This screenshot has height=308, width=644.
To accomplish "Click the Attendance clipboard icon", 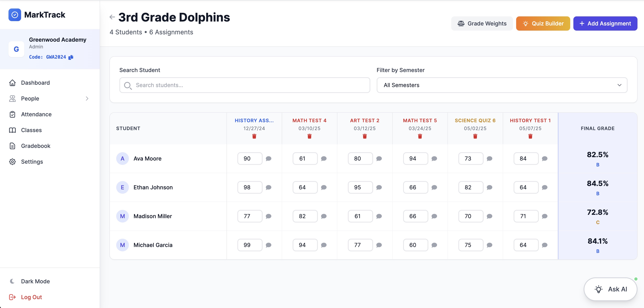I will coord(13,114).
